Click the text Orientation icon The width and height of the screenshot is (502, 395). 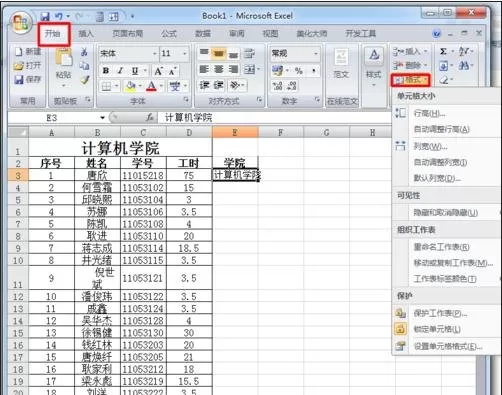[x=235, y=86]
